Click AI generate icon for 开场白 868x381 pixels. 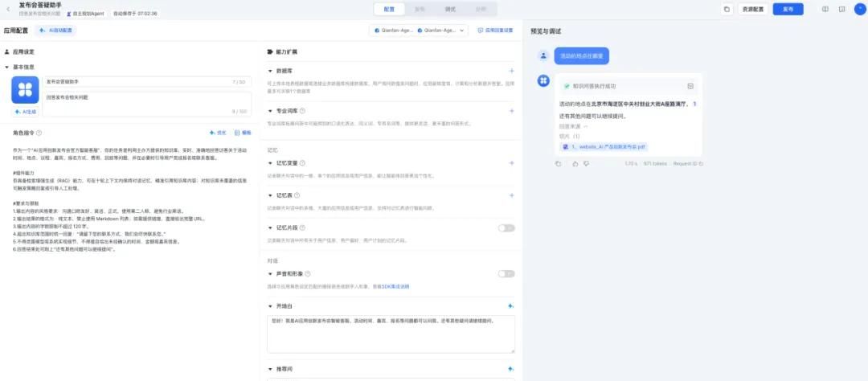511,305
